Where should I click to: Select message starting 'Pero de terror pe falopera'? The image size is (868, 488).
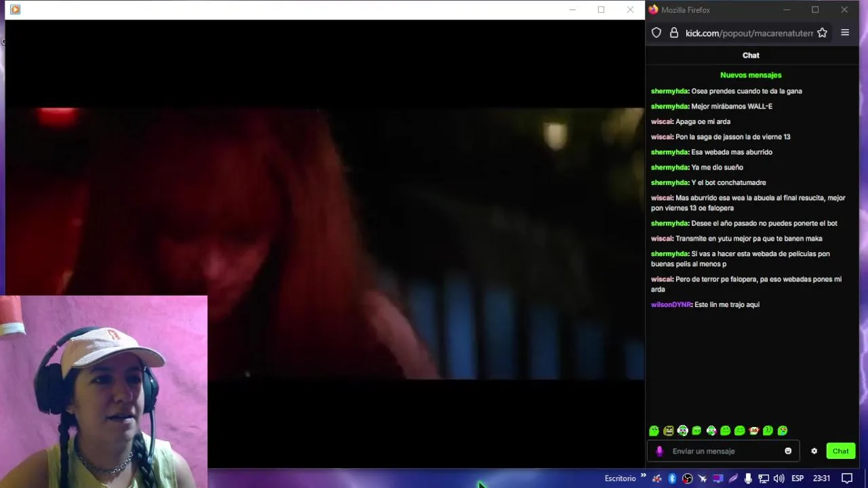point(746,284)
